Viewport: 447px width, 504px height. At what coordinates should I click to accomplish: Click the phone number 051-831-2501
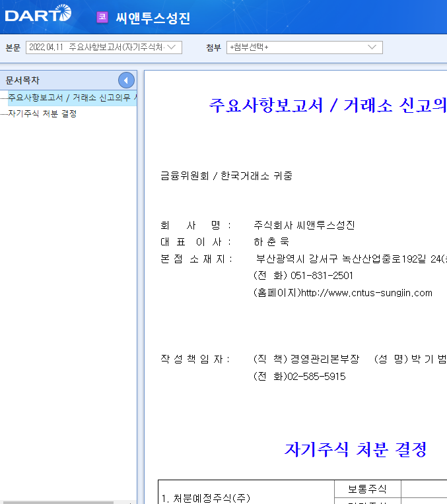coord(322,276)
